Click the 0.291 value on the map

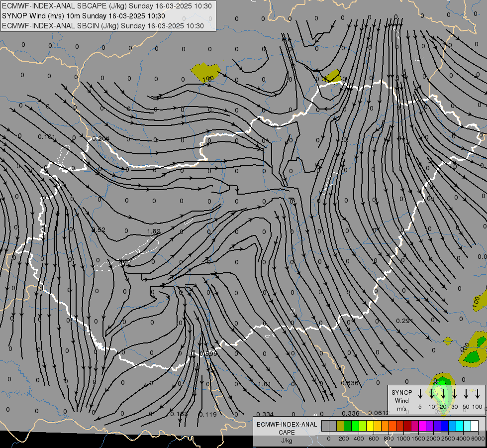tap(405, 321)
